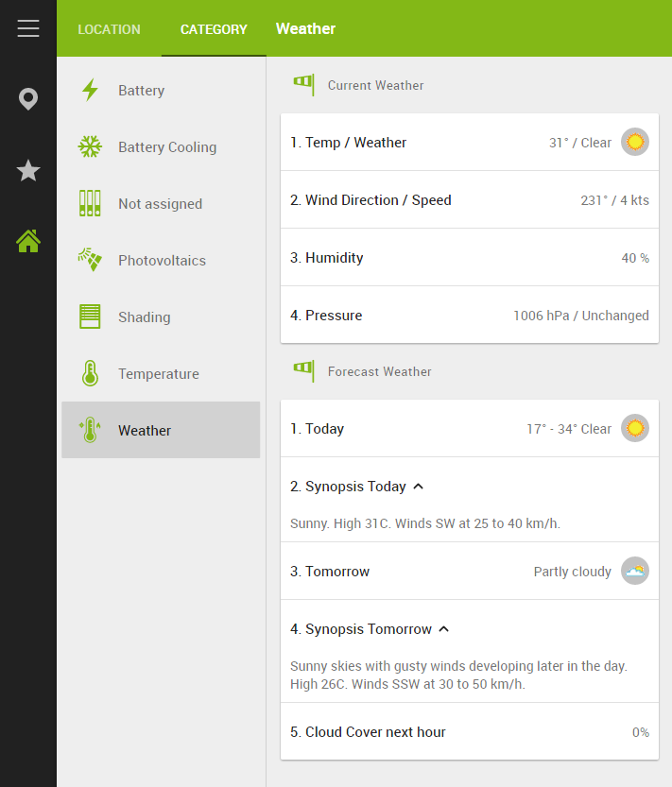This screenshot has width=672, height=787.
Task: Click the sunny icon beside Temp / Weather
Action: (x=635, y=143)
